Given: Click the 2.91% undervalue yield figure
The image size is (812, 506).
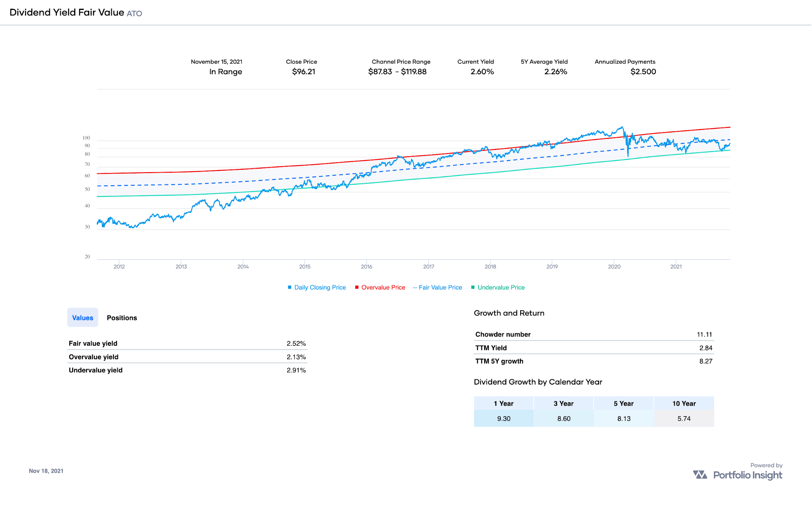Looking at the screenshot, I should 296,370.
